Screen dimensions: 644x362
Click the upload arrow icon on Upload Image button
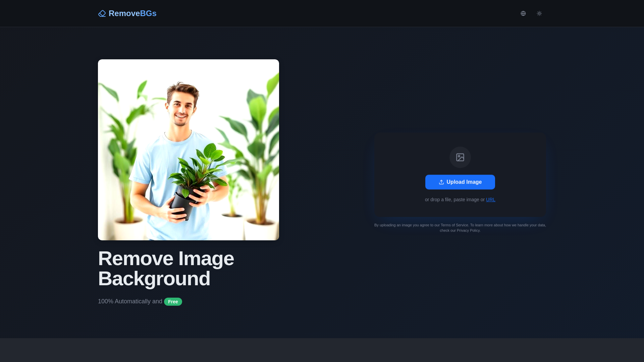441,182
